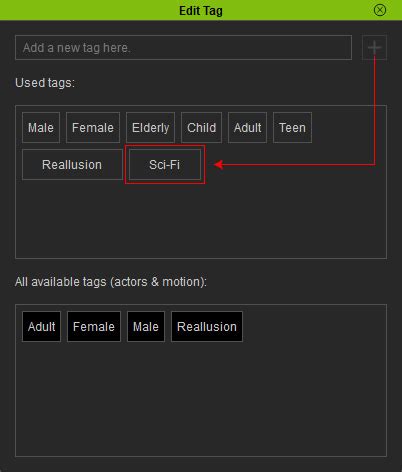Select the Female tag in Used tags
Image resolution: width=402 pixels, height=472 pixels.
93,128
